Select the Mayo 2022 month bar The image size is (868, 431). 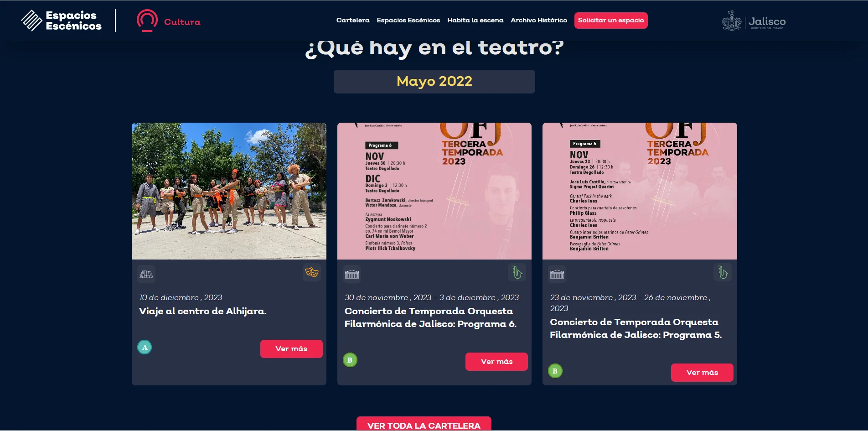pyautogui.click(x=434, y=82)
